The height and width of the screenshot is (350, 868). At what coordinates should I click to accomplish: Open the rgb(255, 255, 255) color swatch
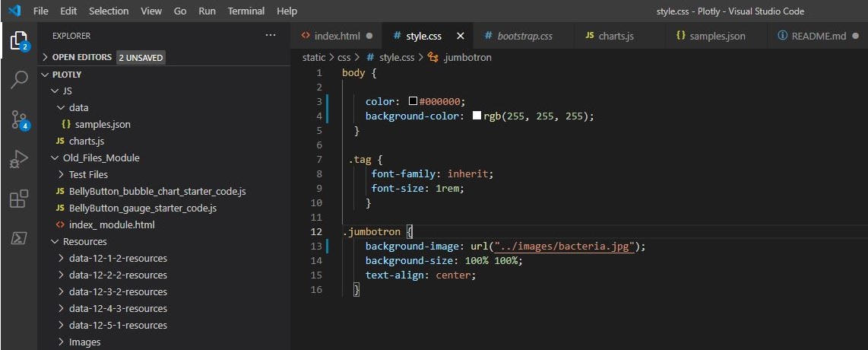coord(477,116)
